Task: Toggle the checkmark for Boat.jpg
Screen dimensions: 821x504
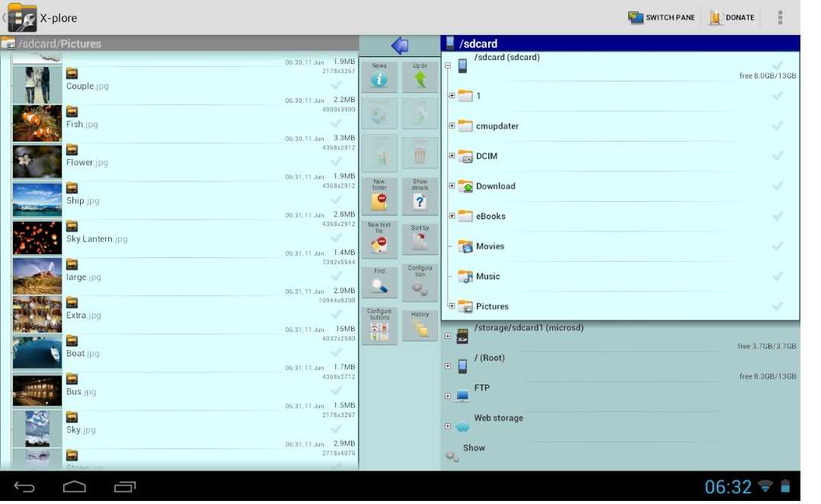Action: click(x=336, y=352)
